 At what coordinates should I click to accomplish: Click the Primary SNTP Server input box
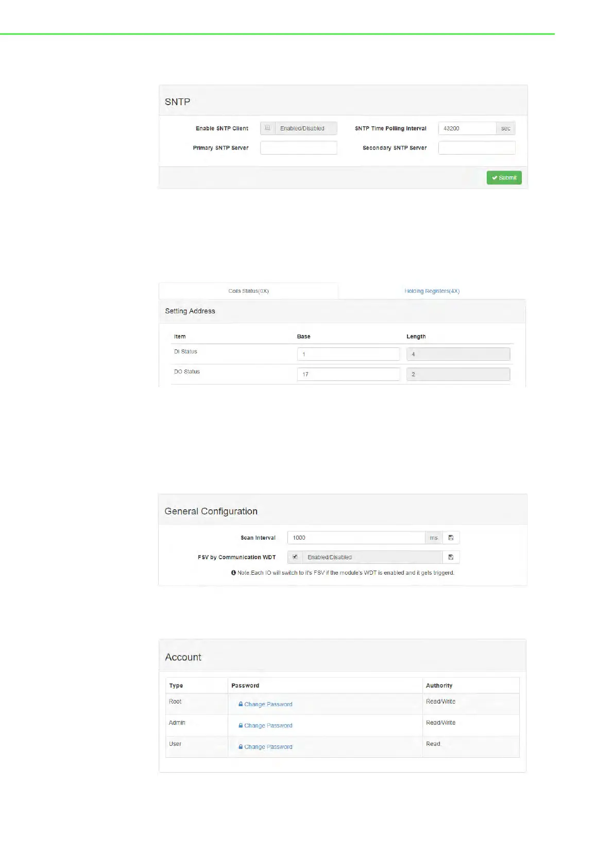coord(298,148)
